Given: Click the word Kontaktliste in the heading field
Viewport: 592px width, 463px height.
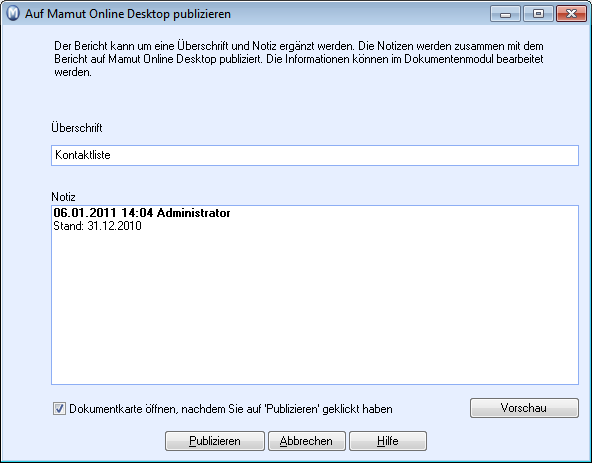Looking at the screenshot, I should click(83, 155).
